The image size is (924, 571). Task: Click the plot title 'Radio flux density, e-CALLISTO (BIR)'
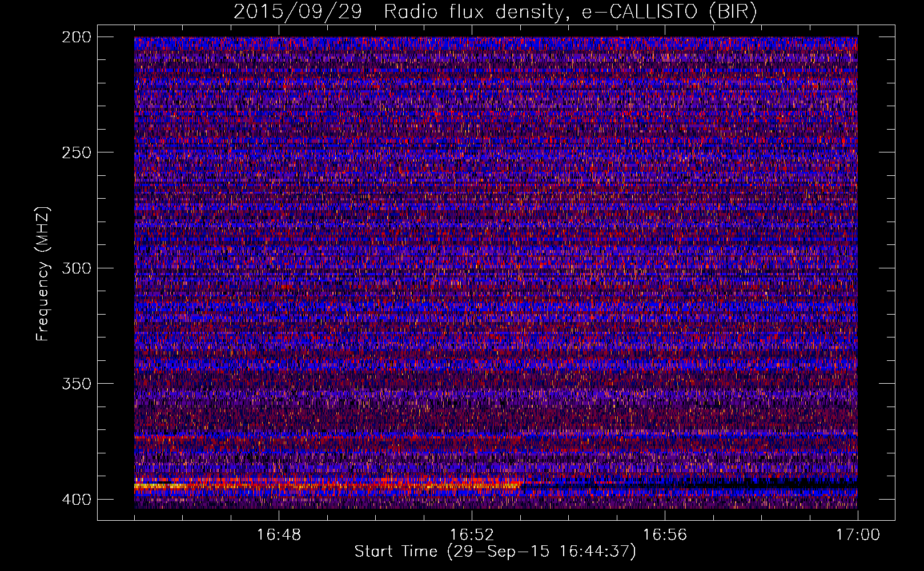coord(570,11)
